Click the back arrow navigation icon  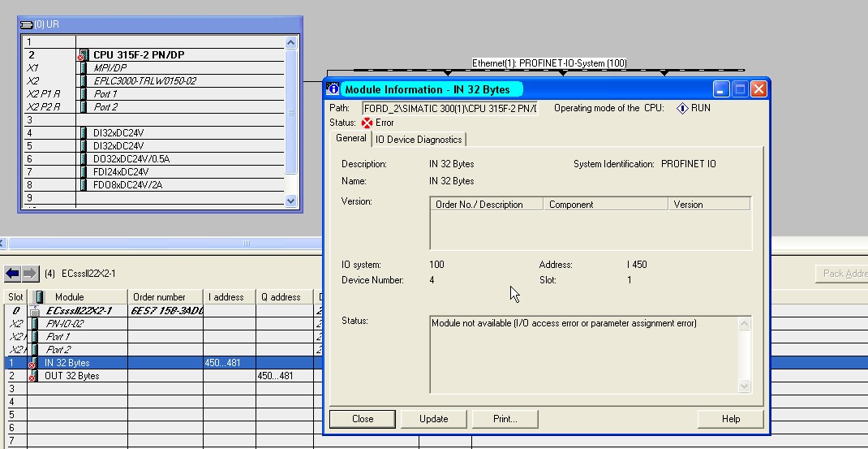[x=13, y=274]
